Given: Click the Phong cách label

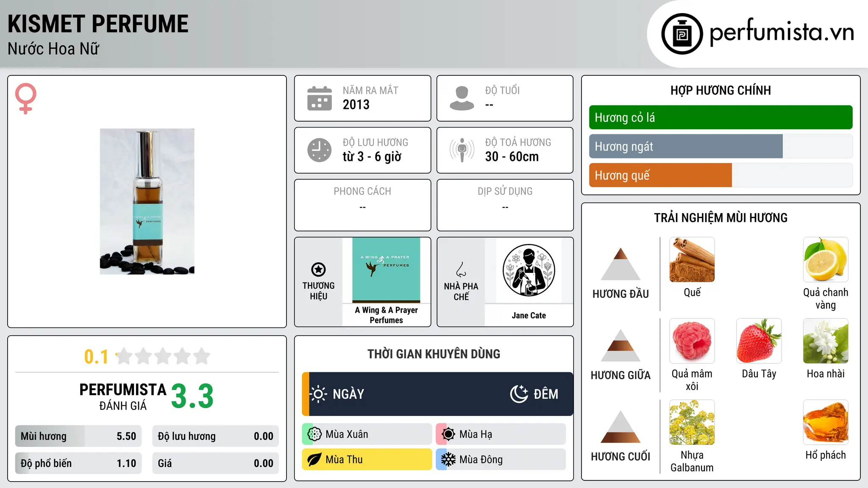Looking at the screenshot, I should coord(362,191).
